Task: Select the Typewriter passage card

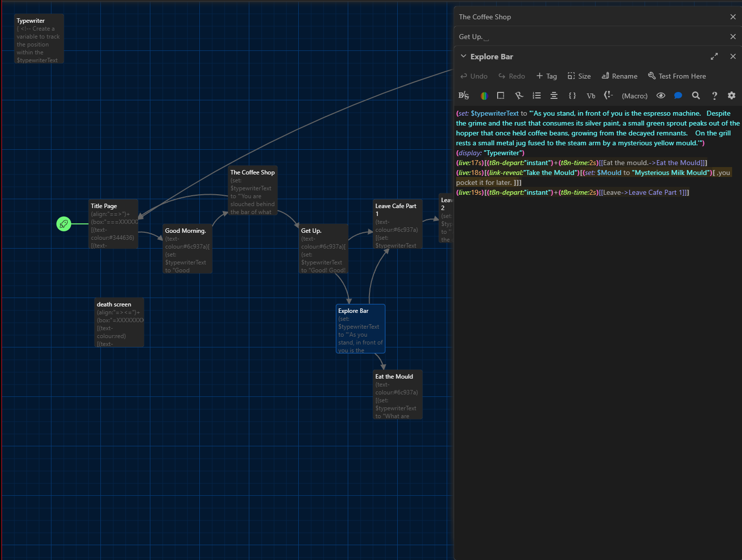Action: coord(39,39)
